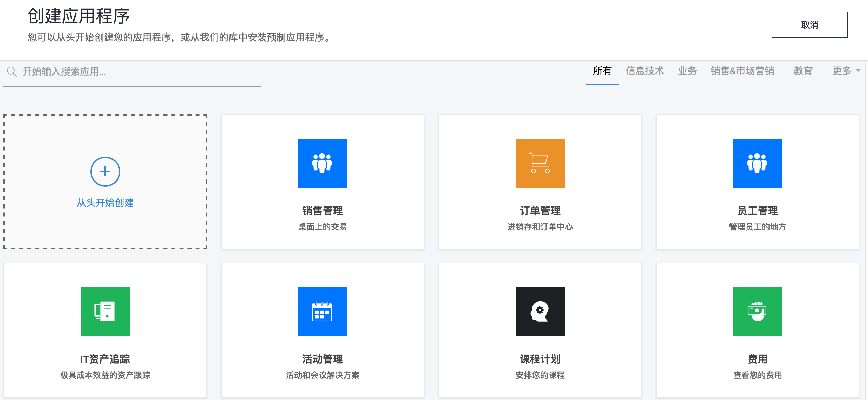Select the 销售管理 people icon
868x400 pixels.
323,163
